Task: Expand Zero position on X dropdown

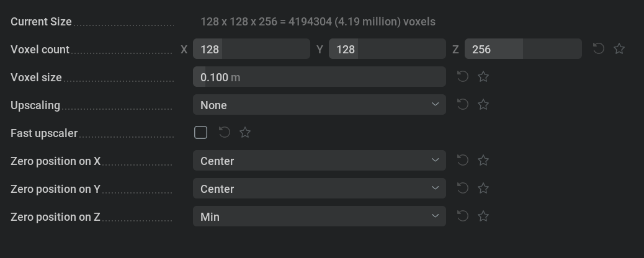Action: (319, 161)
